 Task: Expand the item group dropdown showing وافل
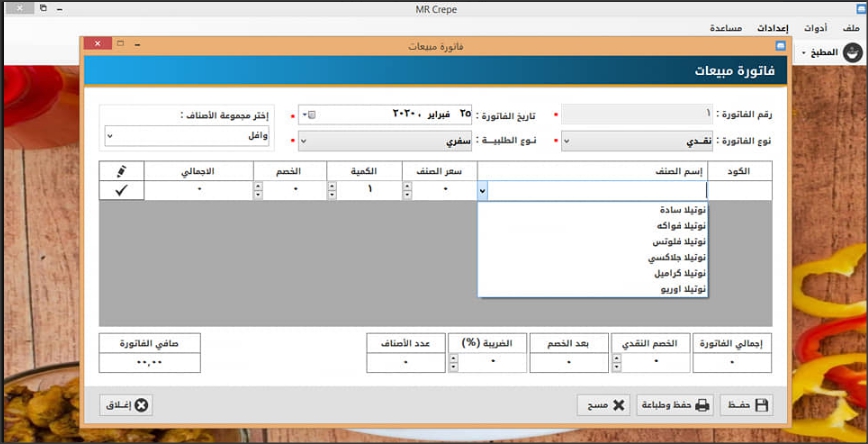109,135
